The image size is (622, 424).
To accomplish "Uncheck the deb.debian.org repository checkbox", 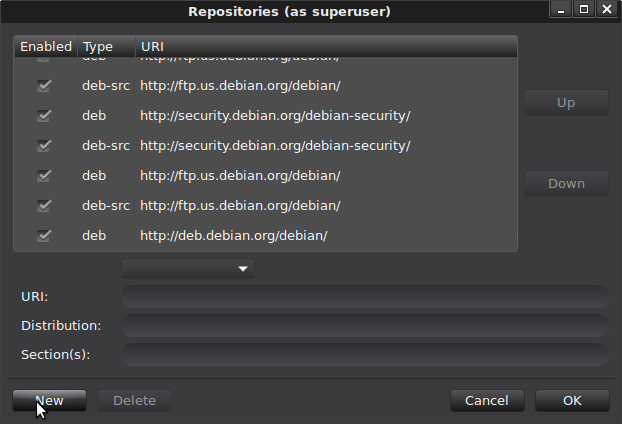I will [44, 236].
